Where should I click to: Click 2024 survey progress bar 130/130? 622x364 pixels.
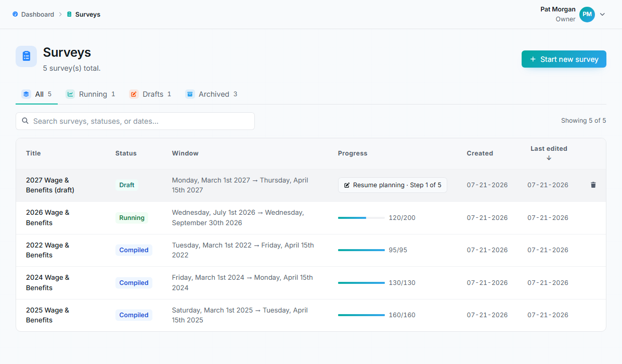(361, 283)
